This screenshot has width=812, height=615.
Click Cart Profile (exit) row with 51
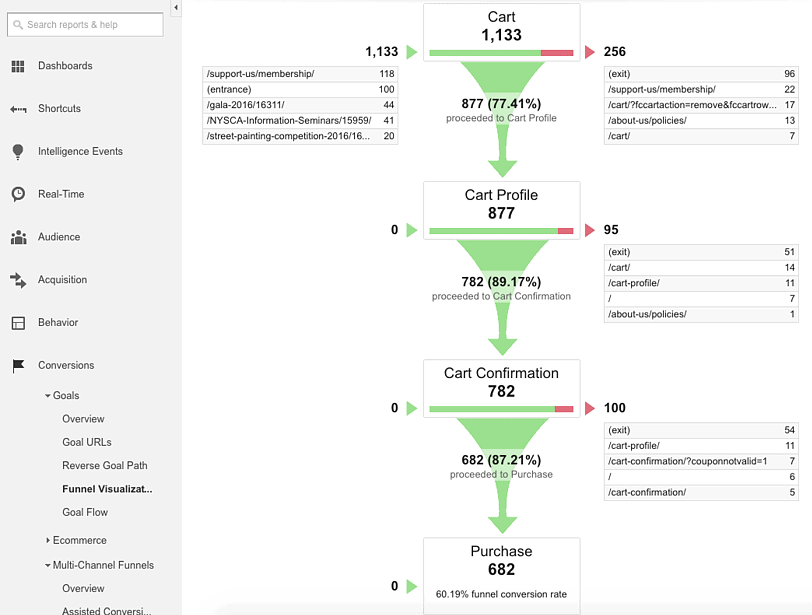tap(701, 252)
